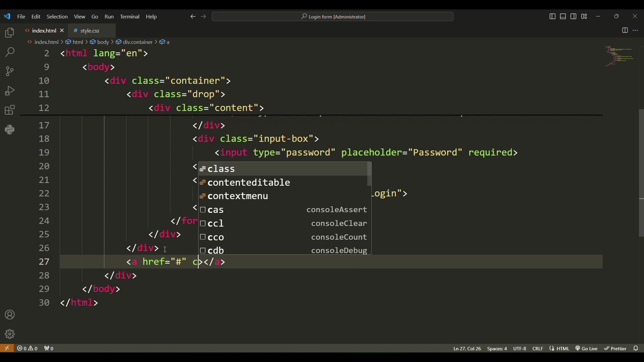Open the Extensions view
Image resolution: width=644 pixels, height=362 pixels.
pos(10,110)
